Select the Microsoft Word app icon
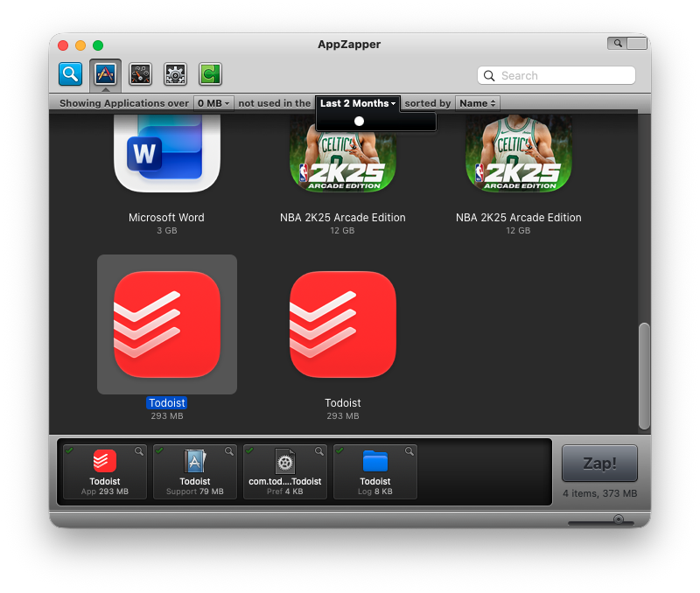 (x=166, y=153)
